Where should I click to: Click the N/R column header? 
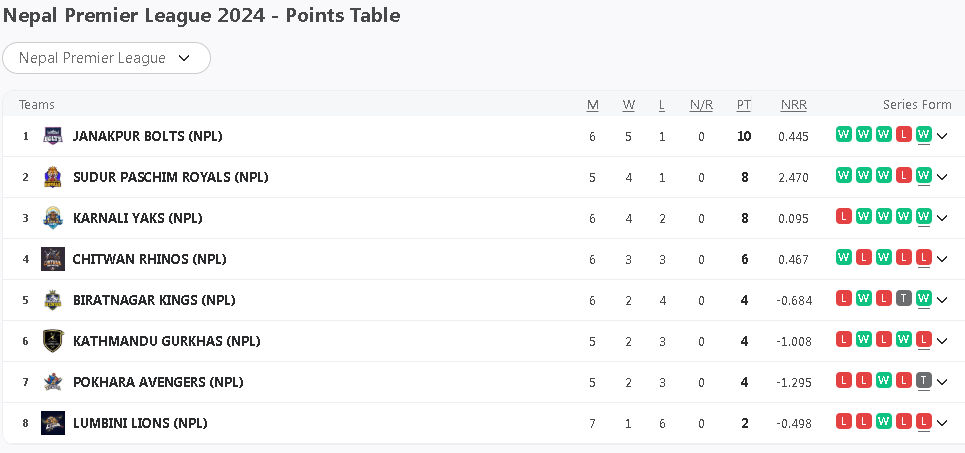coord(701,105)
